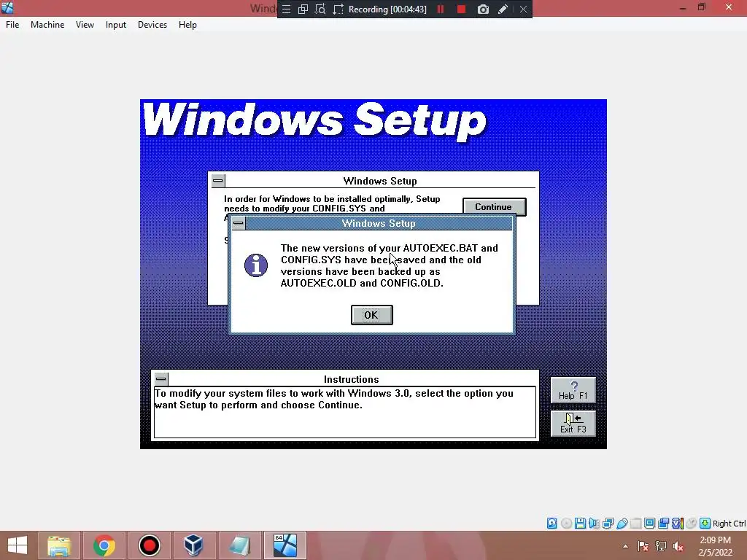Viewport: 747px width, 560px height.
Task: Open the Windows Start button
Action: [x=18, y=545]
